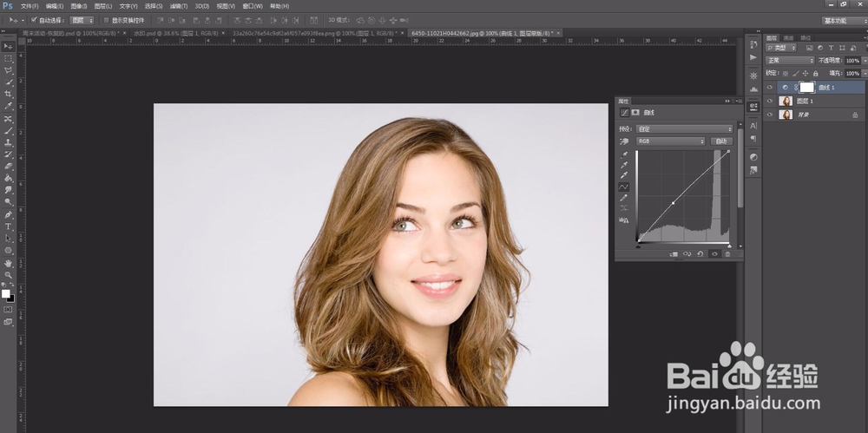Select the Zoom tool
Viewport: 868px width, 433px height.
click(x=9, y=275)
